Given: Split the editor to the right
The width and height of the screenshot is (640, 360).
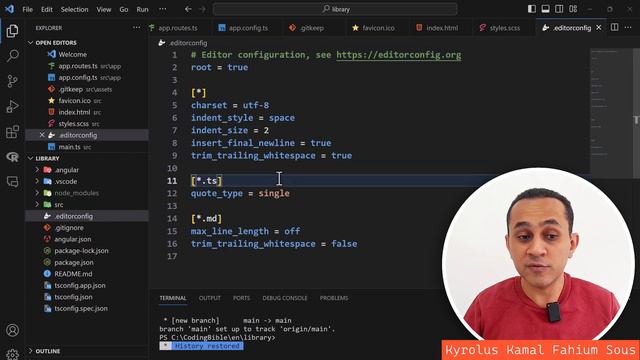Looking at the screenshot, I should pyautogui.click(x=614, y=27).
